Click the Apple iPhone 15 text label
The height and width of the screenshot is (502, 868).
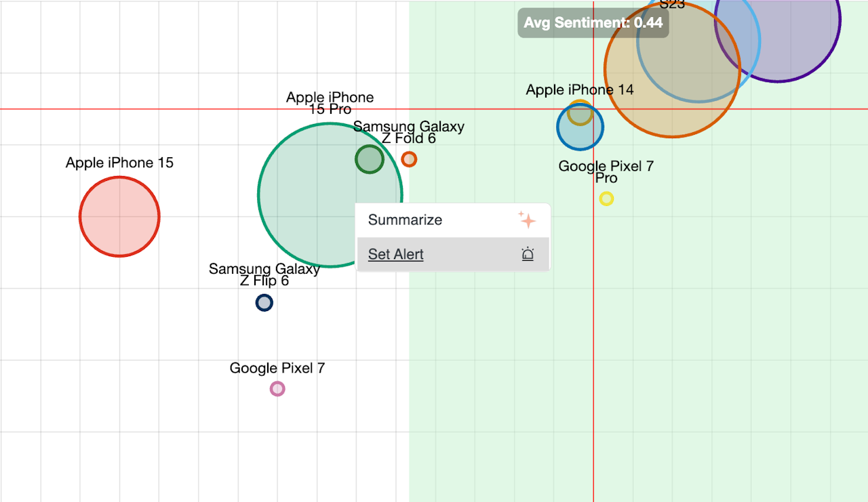(x=119, y=163)
